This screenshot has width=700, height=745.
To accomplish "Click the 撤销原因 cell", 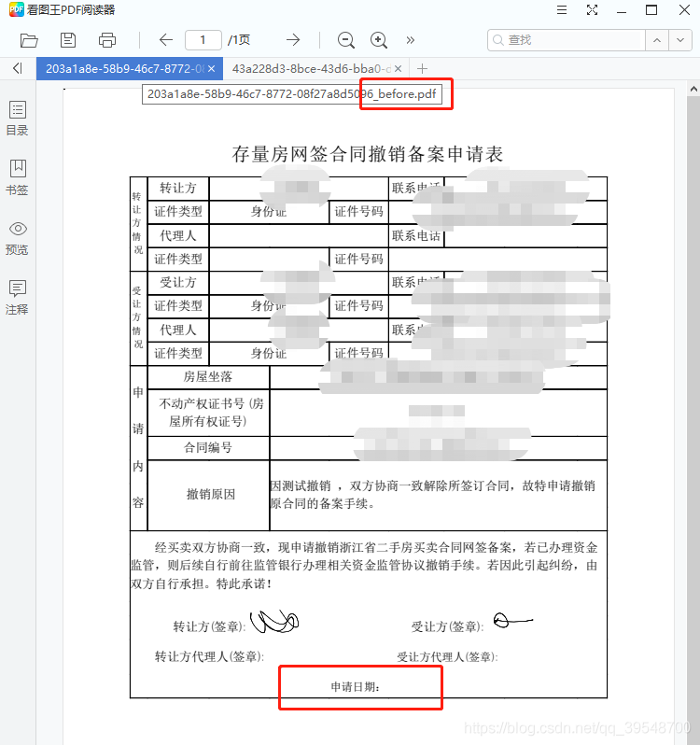I will pos(210,494).
